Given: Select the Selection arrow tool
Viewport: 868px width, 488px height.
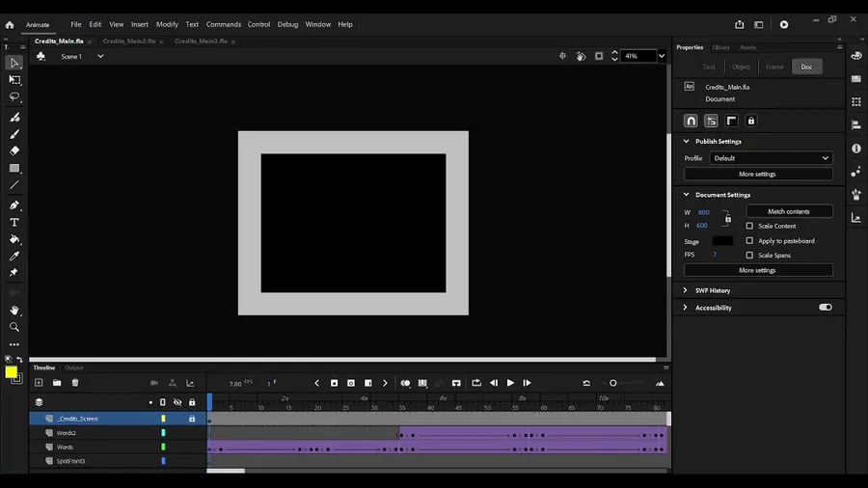Looking at the screenshot, I should (14, 63).
